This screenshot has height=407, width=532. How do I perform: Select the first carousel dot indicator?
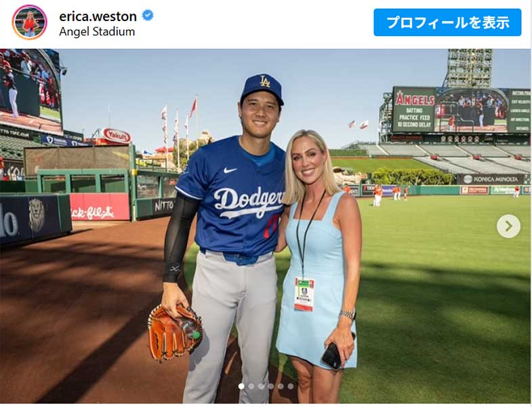(x=241, y=386)
